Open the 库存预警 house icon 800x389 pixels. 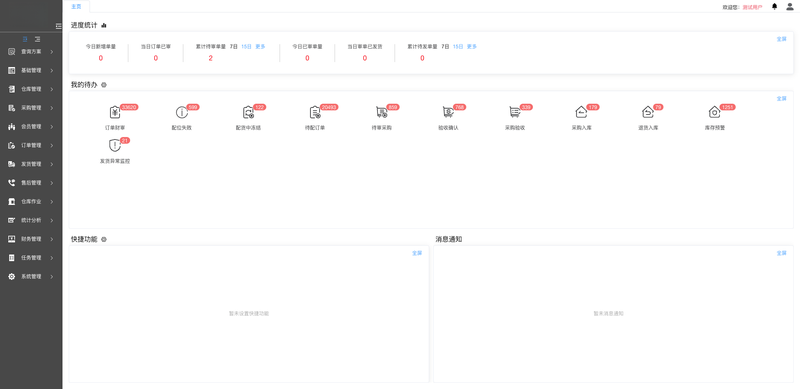(714, 112)
